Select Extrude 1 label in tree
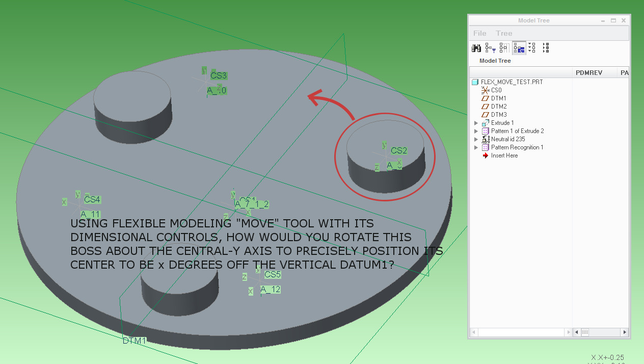The image size is (644, 364). [x=502, y=123]
